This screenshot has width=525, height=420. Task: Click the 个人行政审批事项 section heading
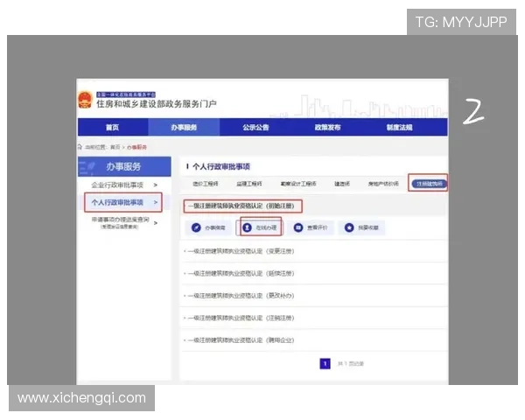coord(221,166)
